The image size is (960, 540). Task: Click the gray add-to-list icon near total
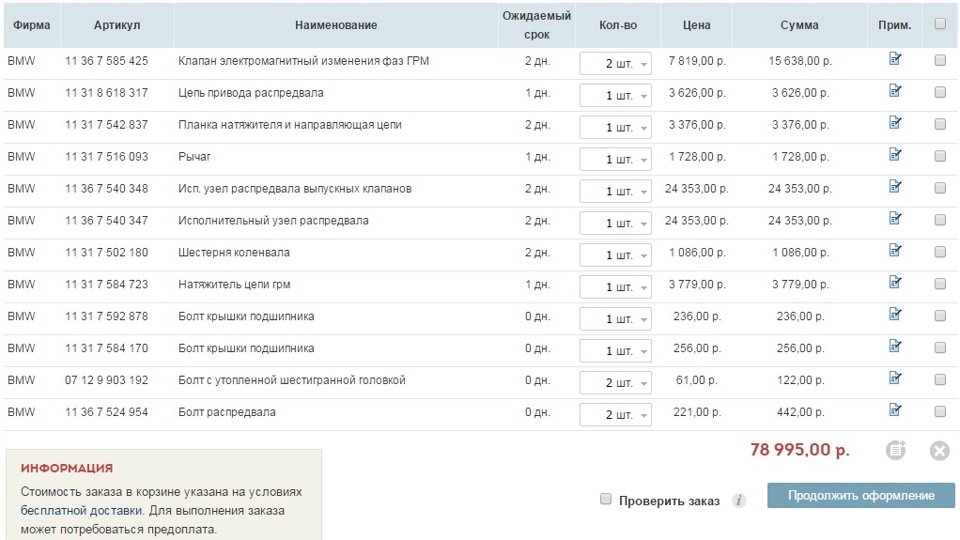pyautogui.click(x=896, y=450)
